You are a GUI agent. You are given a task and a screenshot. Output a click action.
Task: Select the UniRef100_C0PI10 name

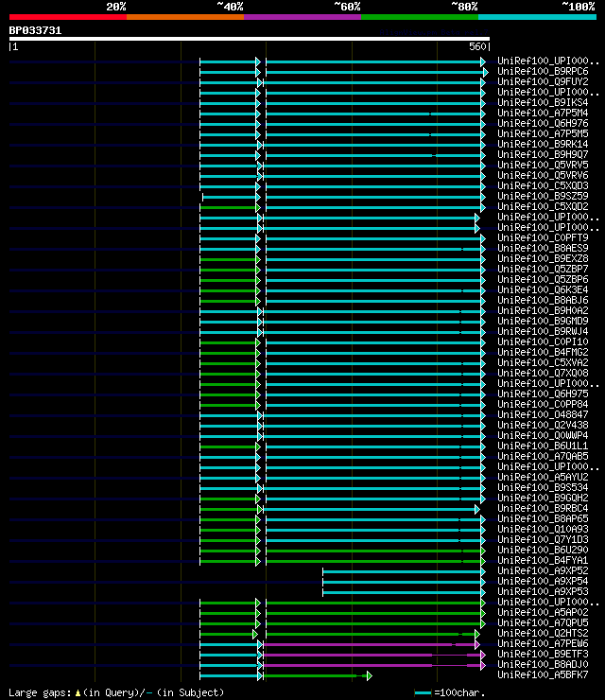(x=543, y=342)
